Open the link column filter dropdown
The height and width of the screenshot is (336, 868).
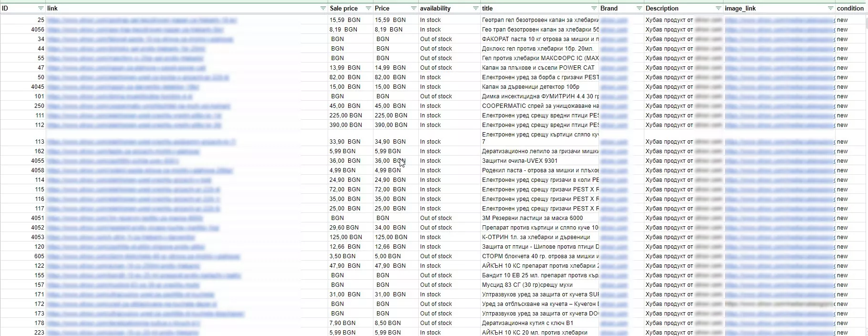(323, 9)
